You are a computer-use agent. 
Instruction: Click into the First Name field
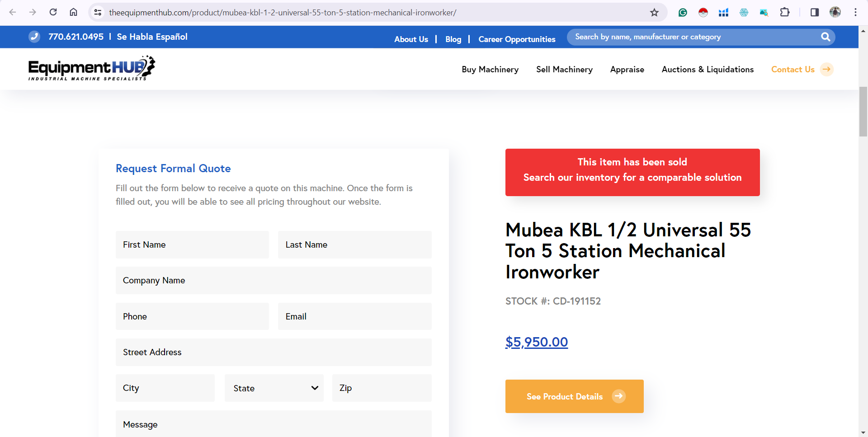point(192,244)
